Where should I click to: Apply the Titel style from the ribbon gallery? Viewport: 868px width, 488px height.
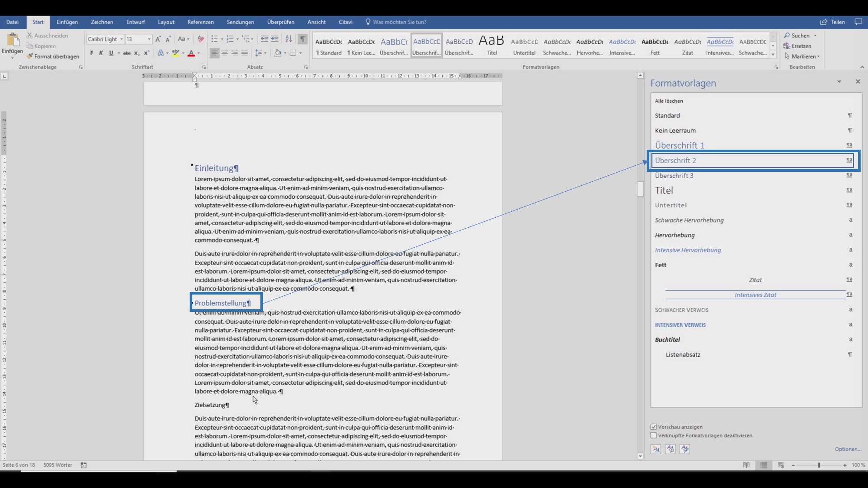coord(491,45)
